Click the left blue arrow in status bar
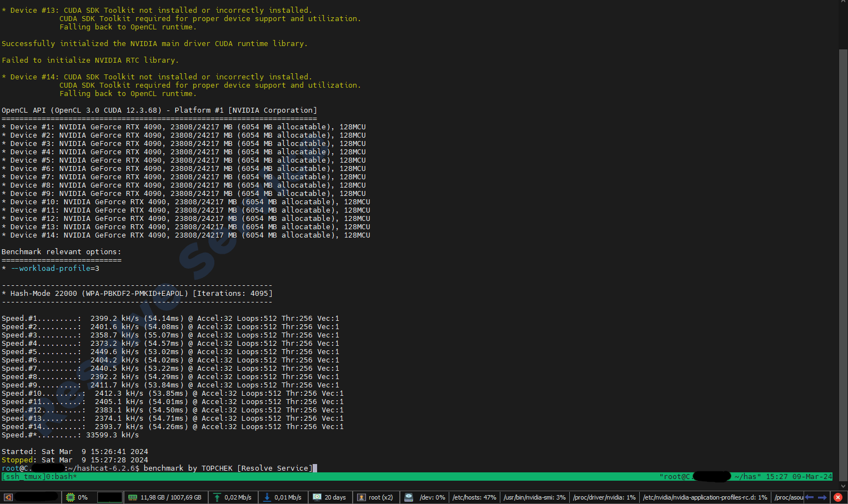Screen dimensions: 848x504 [x=809, y=497]
